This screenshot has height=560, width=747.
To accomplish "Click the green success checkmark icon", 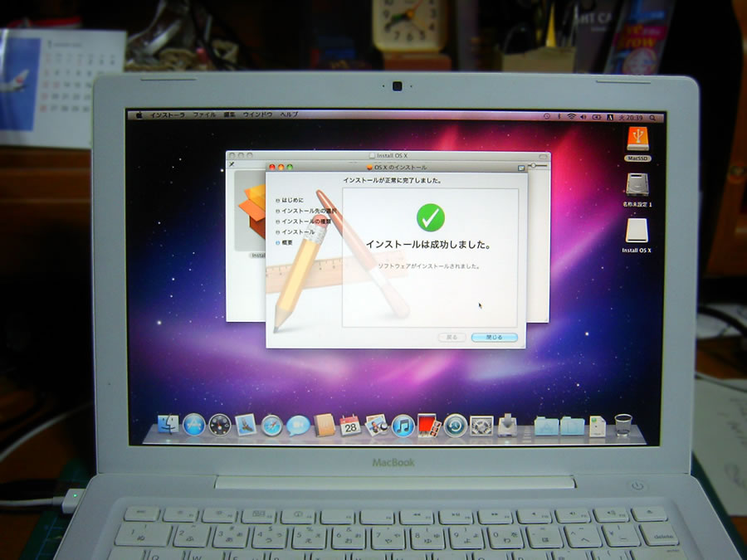I will (430, 217).
